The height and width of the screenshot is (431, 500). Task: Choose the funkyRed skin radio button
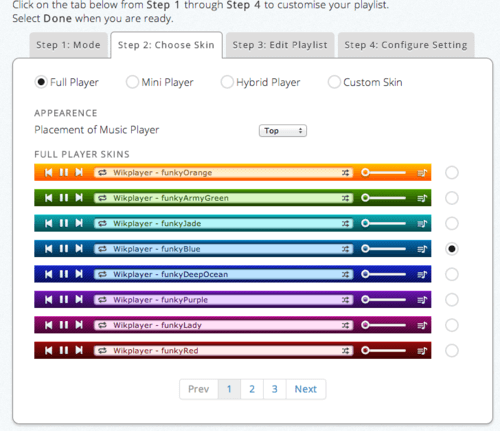[x=452, y=351]
